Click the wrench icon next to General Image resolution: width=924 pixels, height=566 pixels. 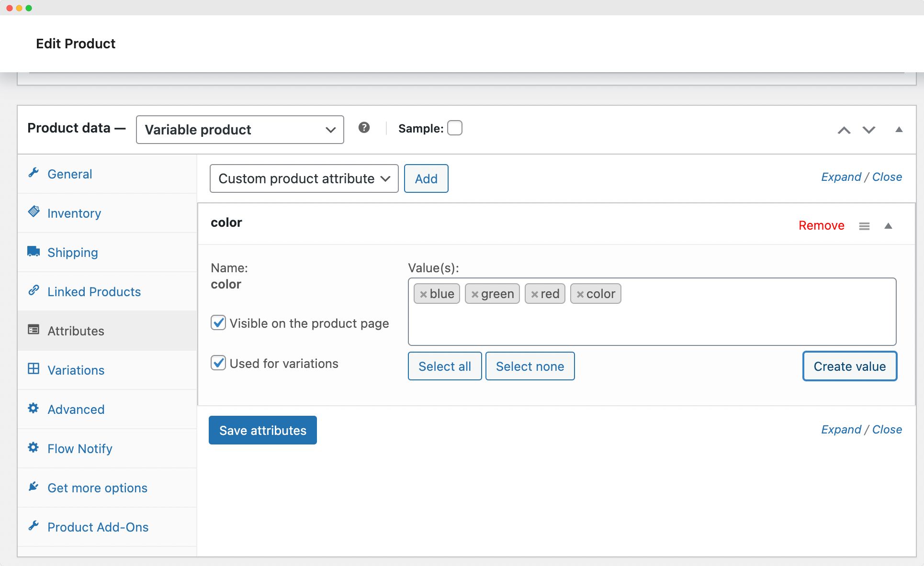(x=34, y=173)
